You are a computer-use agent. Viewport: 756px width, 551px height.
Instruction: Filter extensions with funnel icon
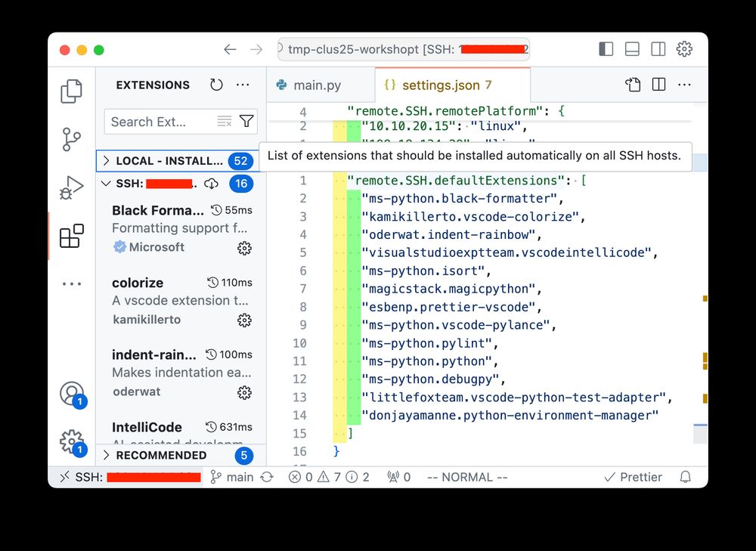[x=246, y=122]
